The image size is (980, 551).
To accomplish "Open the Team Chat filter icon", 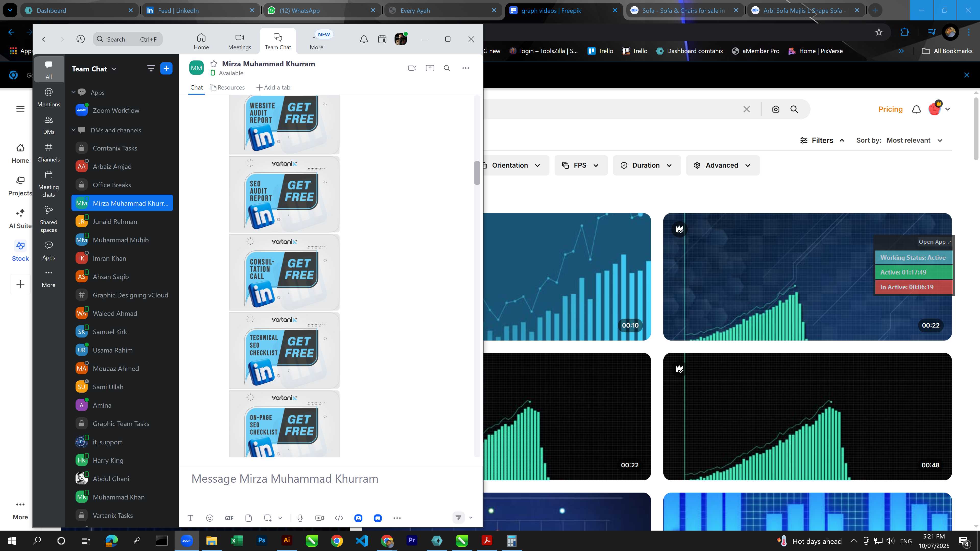I will (151, 68).
